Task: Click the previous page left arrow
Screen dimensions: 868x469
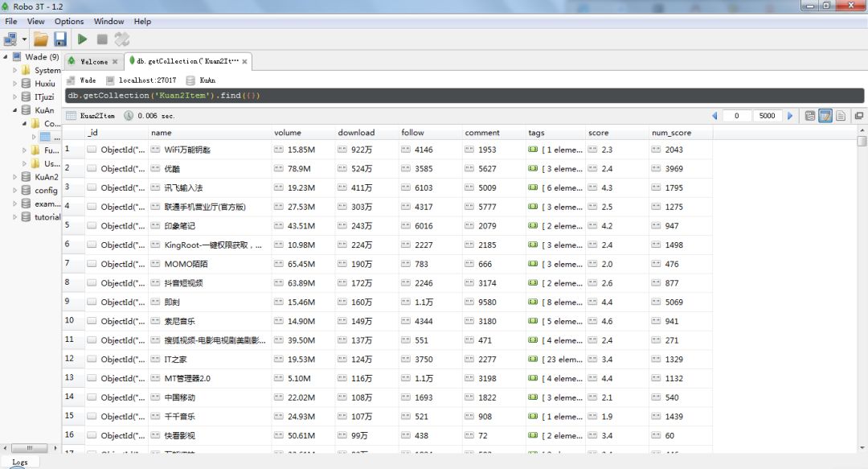Action: pyautogui.click(x=714, y=116)
